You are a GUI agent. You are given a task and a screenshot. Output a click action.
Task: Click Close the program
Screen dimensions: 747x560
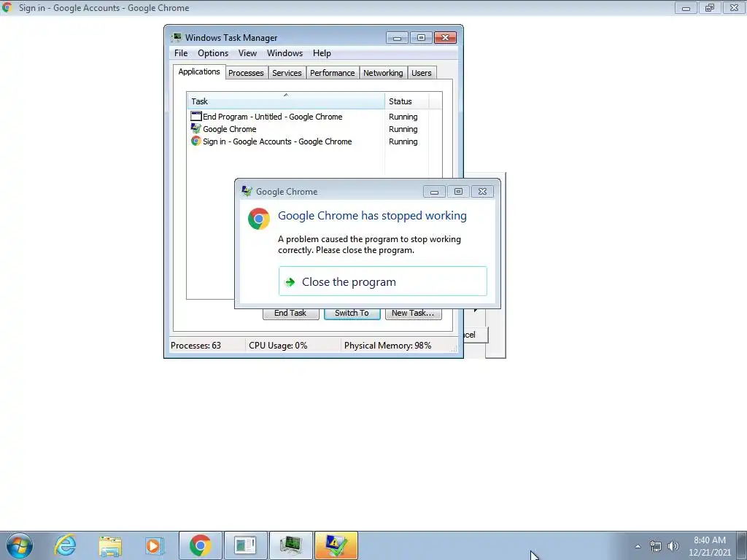coord(382,281)
